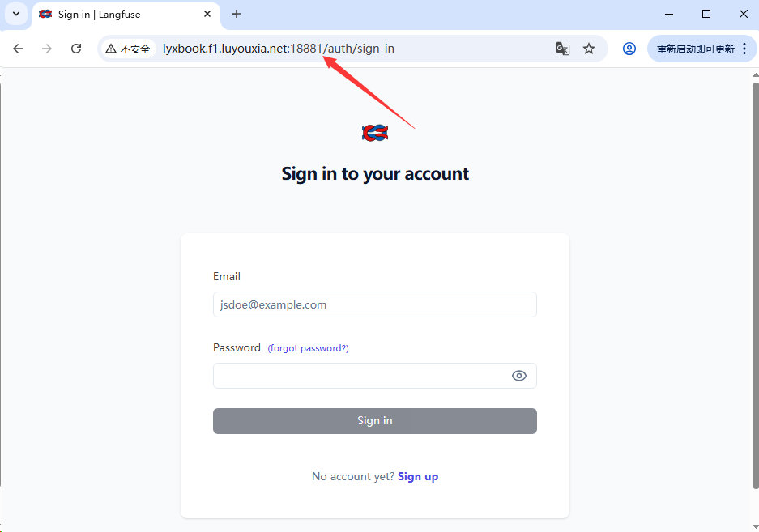Open a new browser tab

click(237, 14)
